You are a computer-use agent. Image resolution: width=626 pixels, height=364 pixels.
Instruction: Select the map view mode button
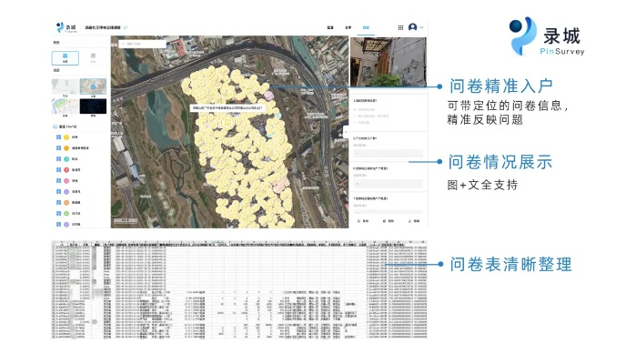(x=66, y=57)
